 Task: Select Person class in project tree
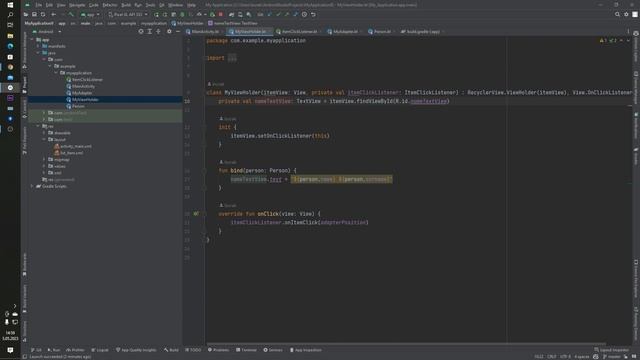(x=76, y=106)
